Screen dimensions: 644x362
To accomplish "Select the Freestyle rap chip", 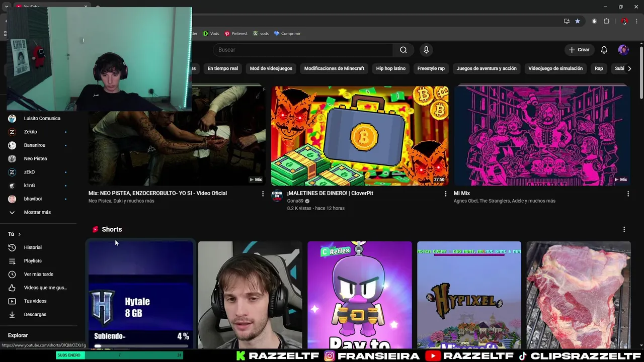I will coord(431,68).
